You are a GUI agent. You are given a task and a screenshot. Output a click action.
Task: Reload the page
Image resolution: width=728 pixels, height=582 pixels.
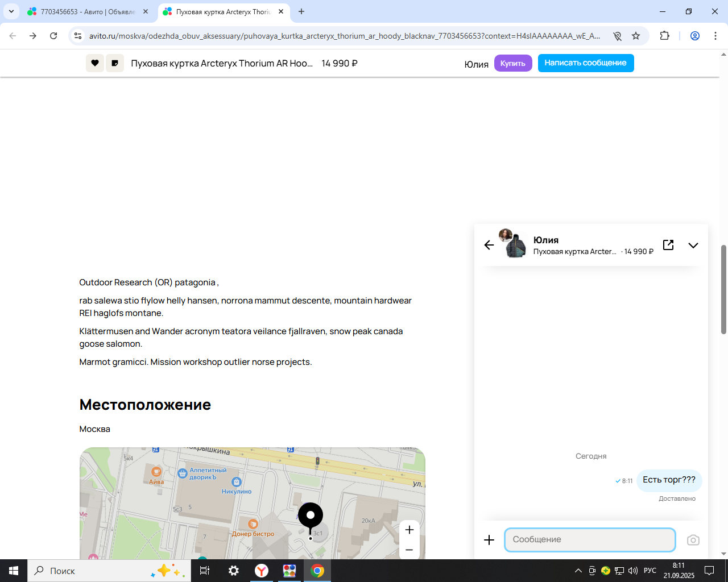[x=53, y=36]
